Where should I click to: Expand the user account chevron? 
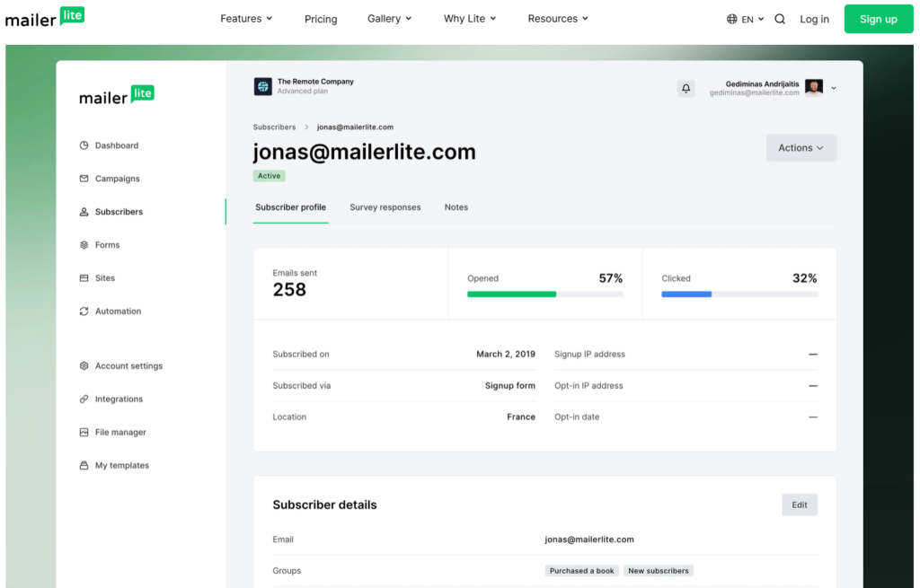click(x=834, y=89)
